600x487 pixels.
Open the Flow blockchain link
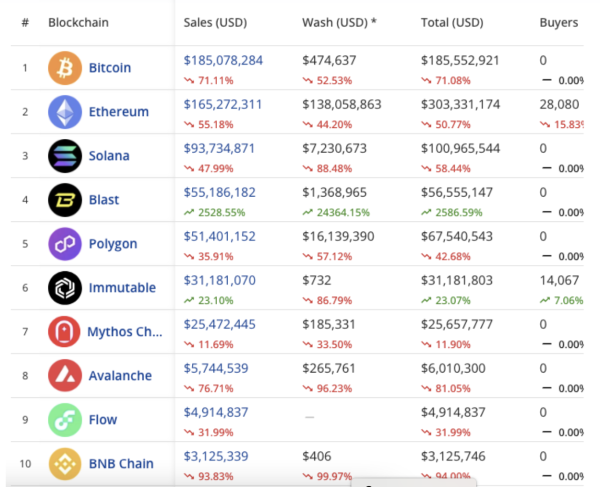coord(103,420)
